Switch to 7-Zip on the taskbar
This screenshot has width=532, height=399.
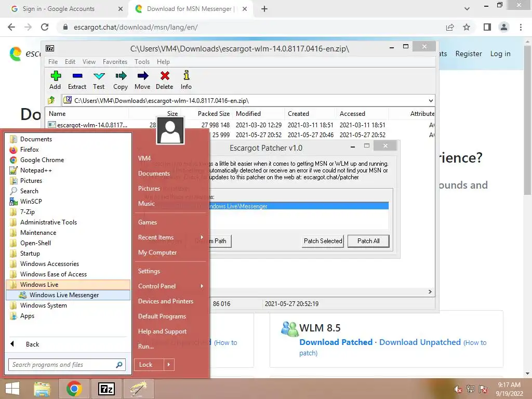click(106, 389)
